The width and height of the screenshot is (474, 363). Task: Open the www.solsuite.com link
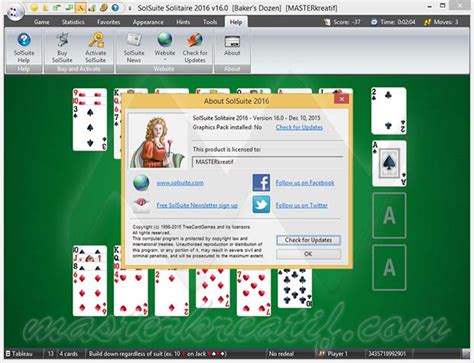[180, 183]
